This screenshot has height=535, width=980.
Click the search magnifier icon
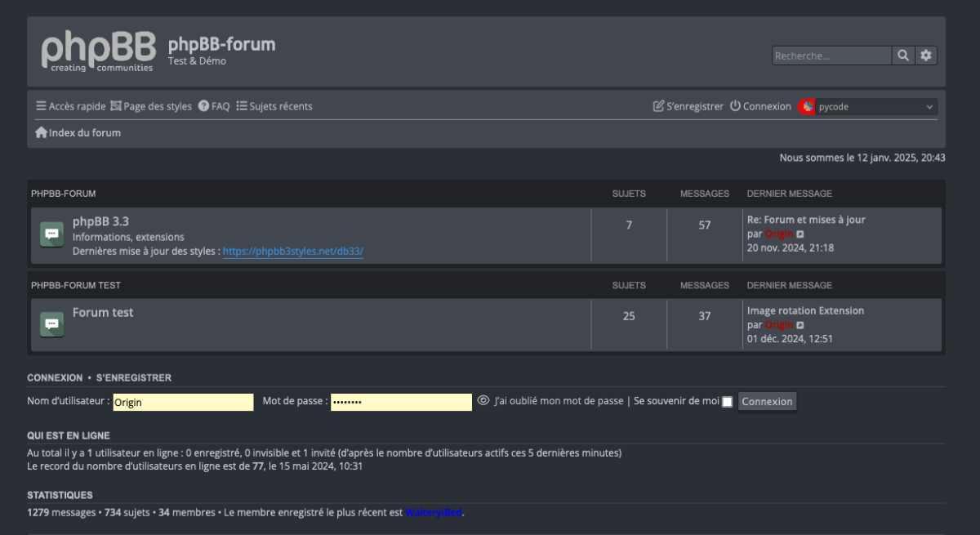903,56
